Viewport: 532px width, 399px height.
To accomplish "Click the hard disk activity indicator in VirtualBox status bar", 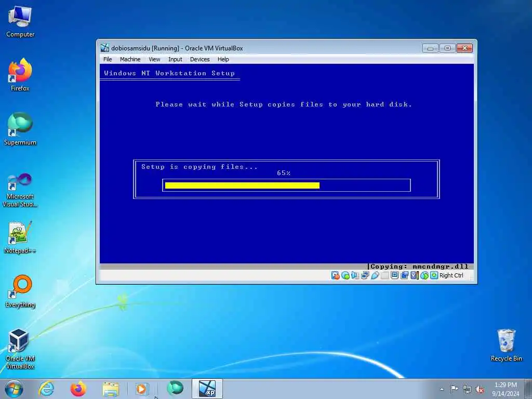I will pos(335,275).
